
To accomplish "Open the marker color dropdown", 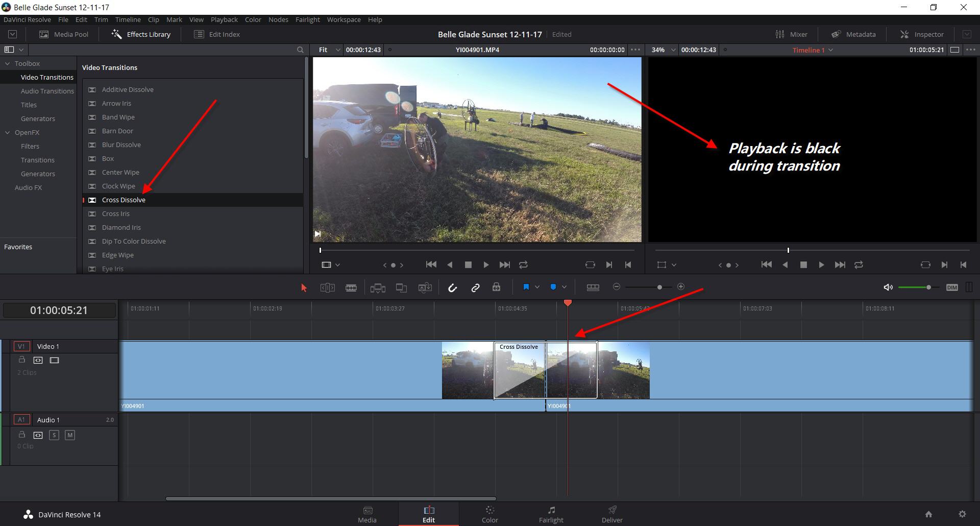I will (x=564, y=287).
